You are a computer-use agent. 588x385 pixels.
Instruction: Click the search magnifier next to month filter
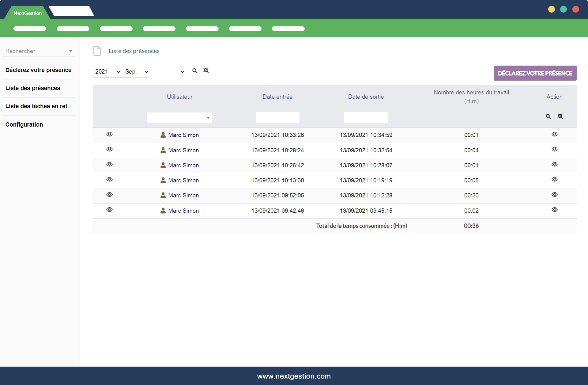click(195, 71)
